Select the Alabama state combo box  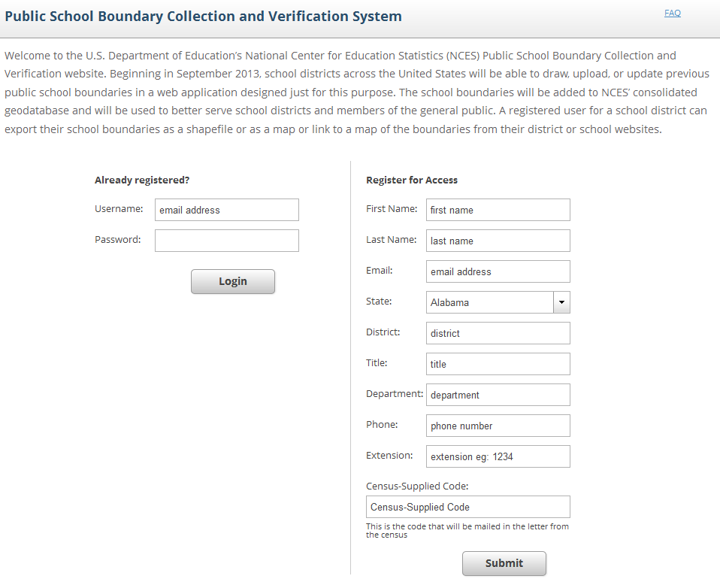click(489, 302)
